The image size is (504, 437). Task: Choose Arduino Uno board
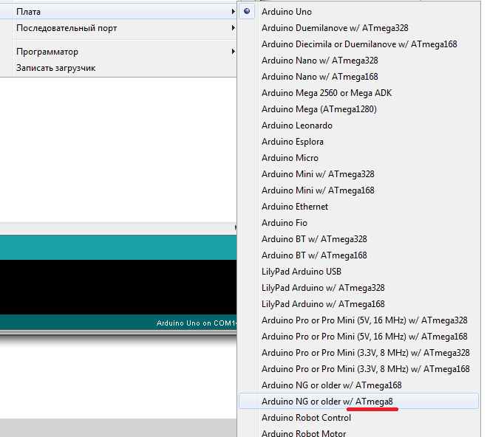[x=358, y=12]
